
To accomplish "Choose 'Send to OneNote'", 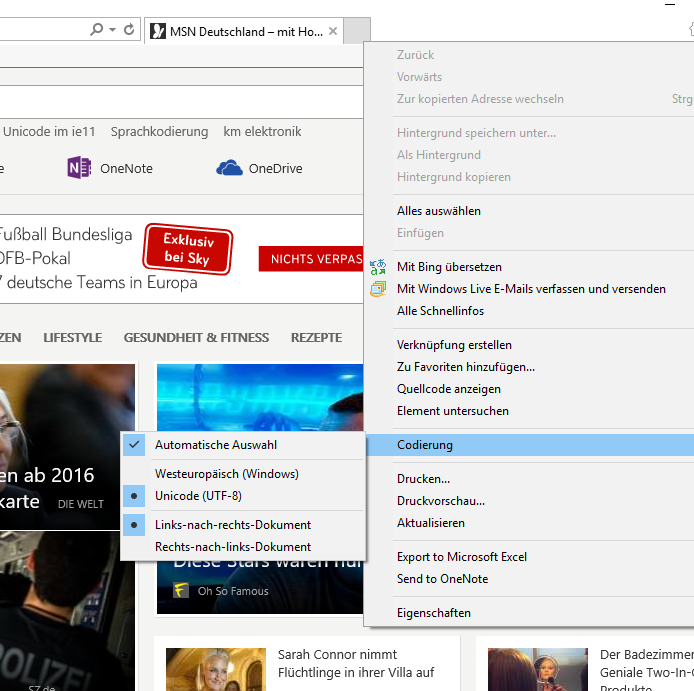I will [x=530, y=579].
